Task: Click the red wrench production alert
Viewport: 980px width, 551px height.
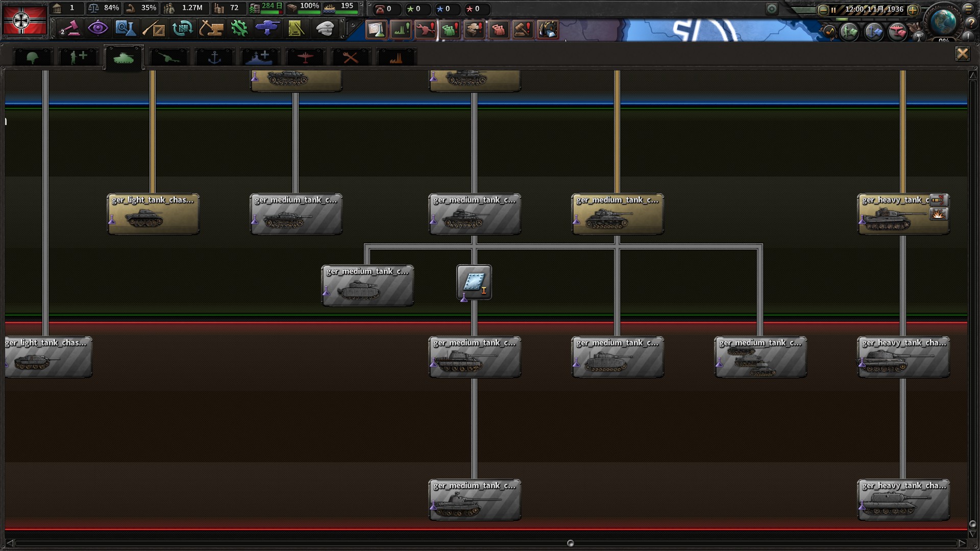Action: [x=425, y=30]
